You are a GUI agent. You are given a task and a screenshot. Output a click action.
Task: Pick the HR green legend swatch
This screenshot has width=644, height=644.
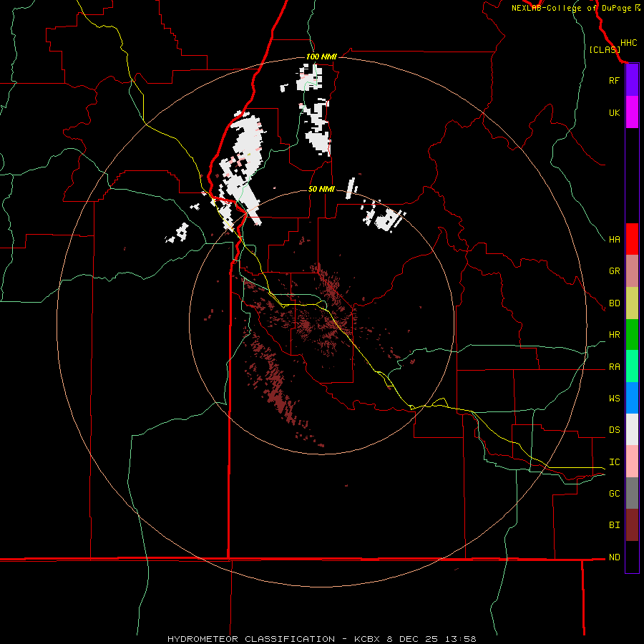(632, 334)
